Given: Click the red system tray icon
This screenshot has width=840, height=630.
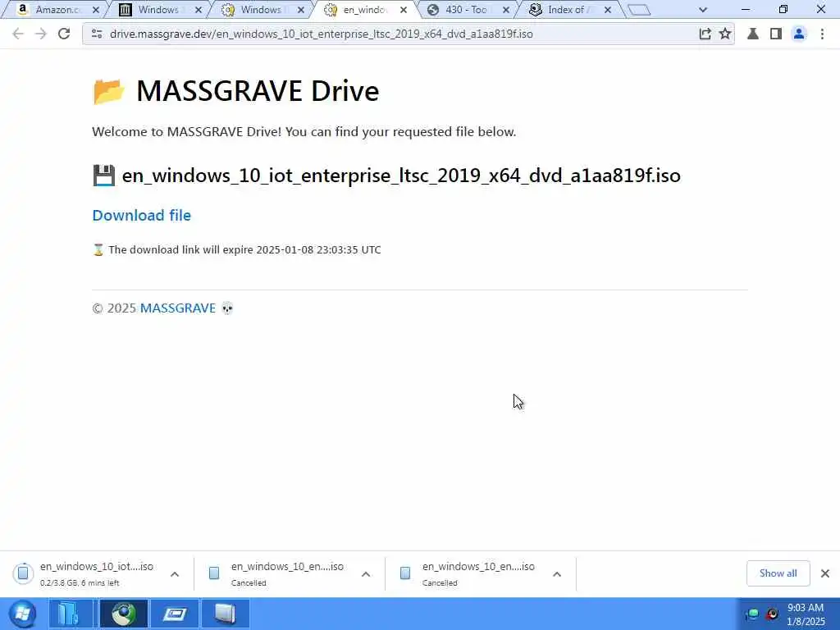Looking at the screenshot, I should tap(773, 614).
